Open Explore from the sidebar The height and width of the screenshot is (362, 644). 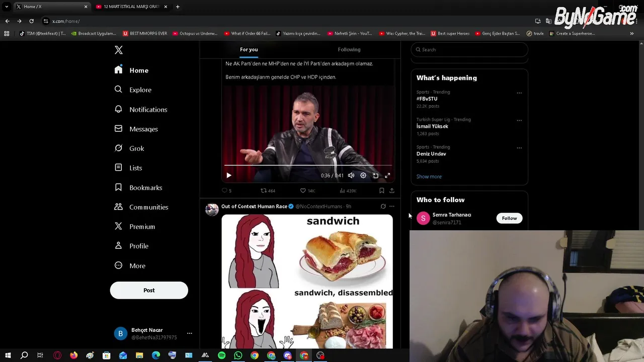pos(133,89)
